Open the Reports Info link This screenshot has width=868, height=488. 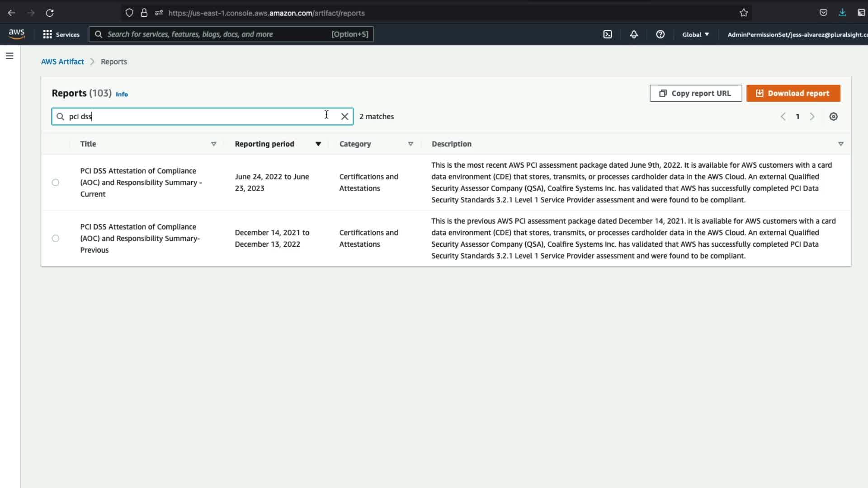[x=122, y=94]
